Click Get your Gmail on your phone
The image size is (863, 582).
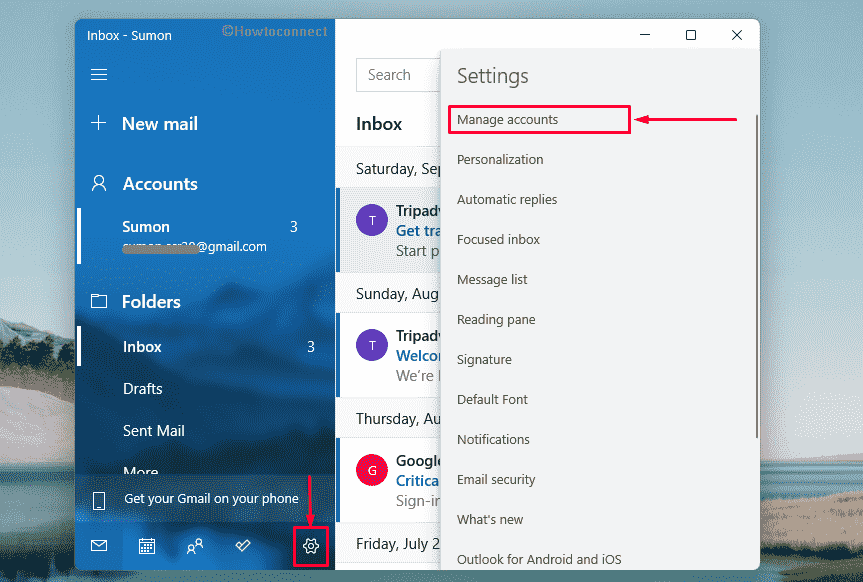210,498
